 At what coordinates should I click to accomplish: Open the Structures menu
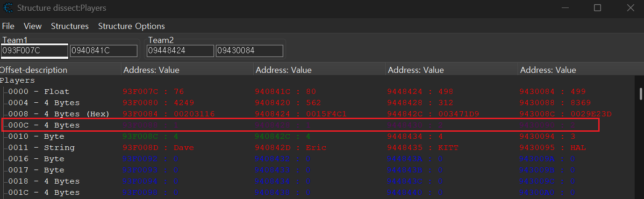[x=70, y=26]
